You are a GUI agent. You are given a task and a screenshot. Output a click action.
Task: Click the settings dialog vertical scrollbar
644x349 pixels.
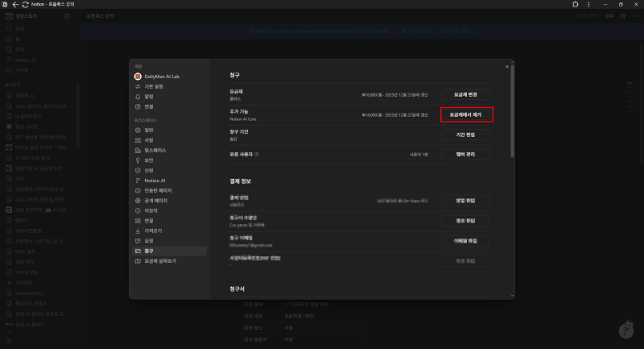pyautogui.click(x=512, y=111)
